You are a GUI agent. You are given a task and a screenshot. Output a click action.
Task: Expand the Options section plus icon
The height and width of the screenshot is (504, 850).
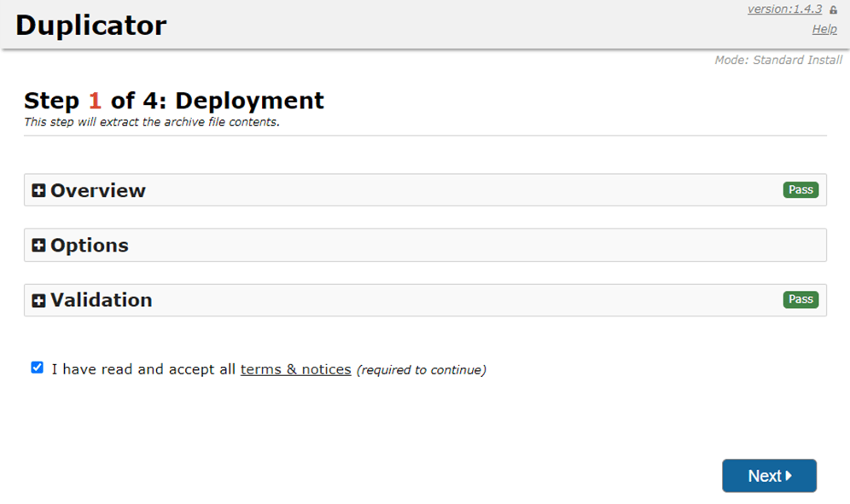[x=38, y=245]
